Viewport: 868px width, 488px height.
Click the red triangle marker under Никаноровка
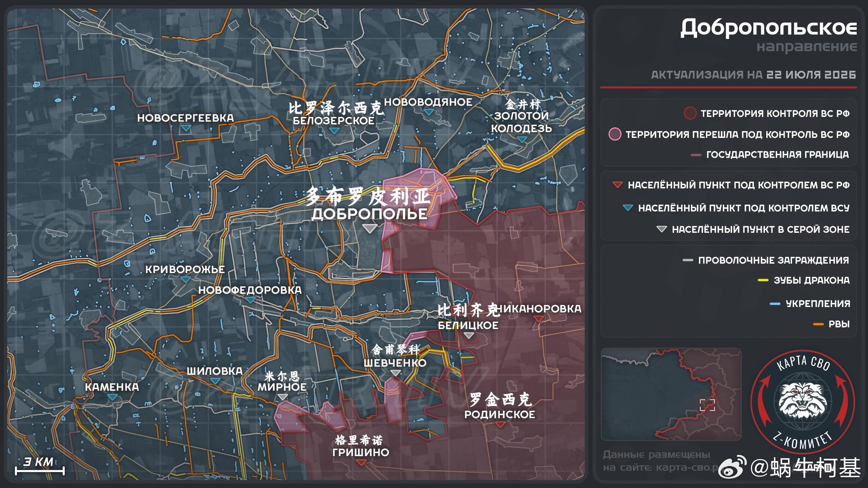539,319
